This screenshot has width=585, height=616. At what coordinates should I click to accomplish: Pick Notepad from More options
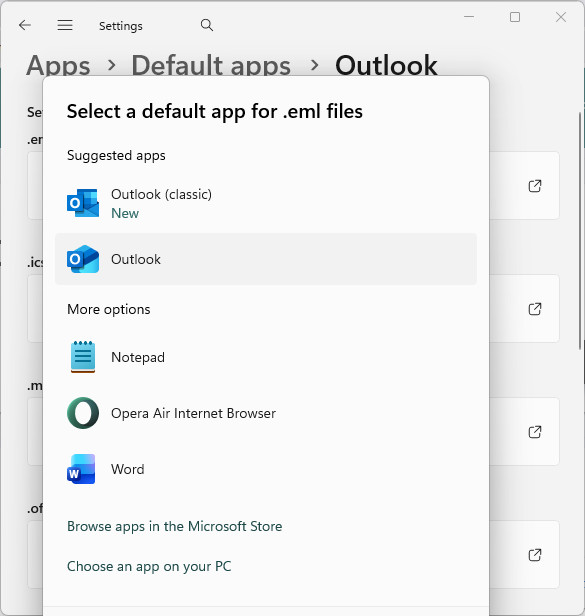tap(266, 357)
